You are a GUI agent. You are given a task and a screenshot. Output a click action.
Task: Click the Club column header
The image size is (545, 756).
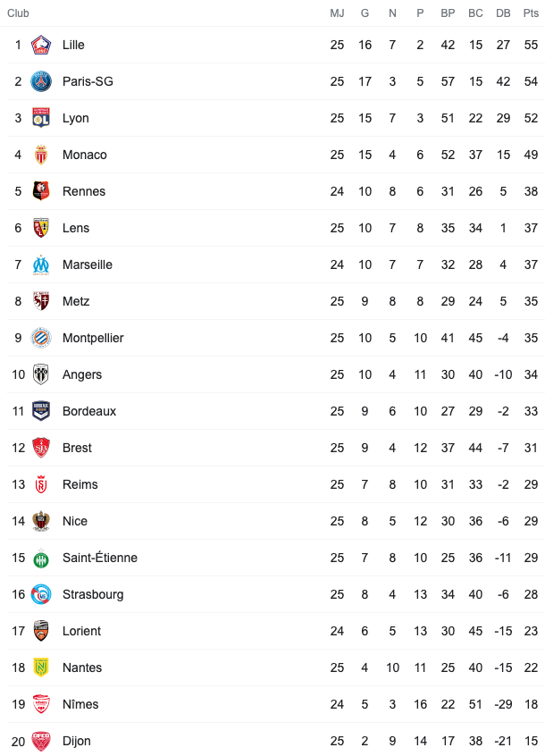coord(18,13)
